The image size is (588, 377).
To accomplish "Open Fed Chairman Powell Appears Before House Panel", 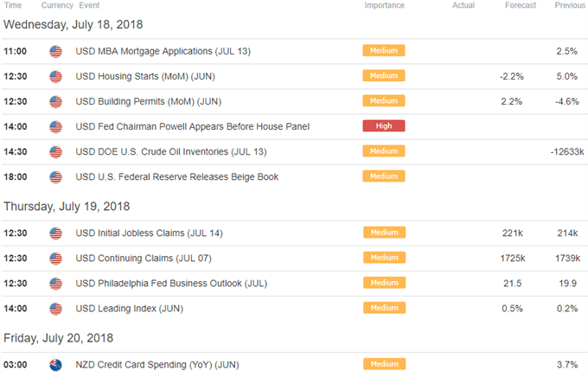I will point(193,127).
